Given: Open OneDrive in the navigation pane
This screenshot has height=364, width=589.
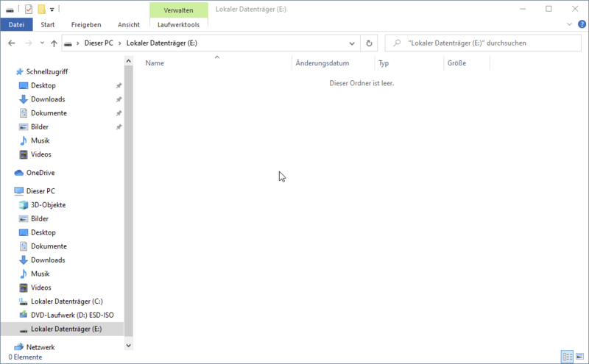Looking at the screenshot, I should [x=42, y=173].
